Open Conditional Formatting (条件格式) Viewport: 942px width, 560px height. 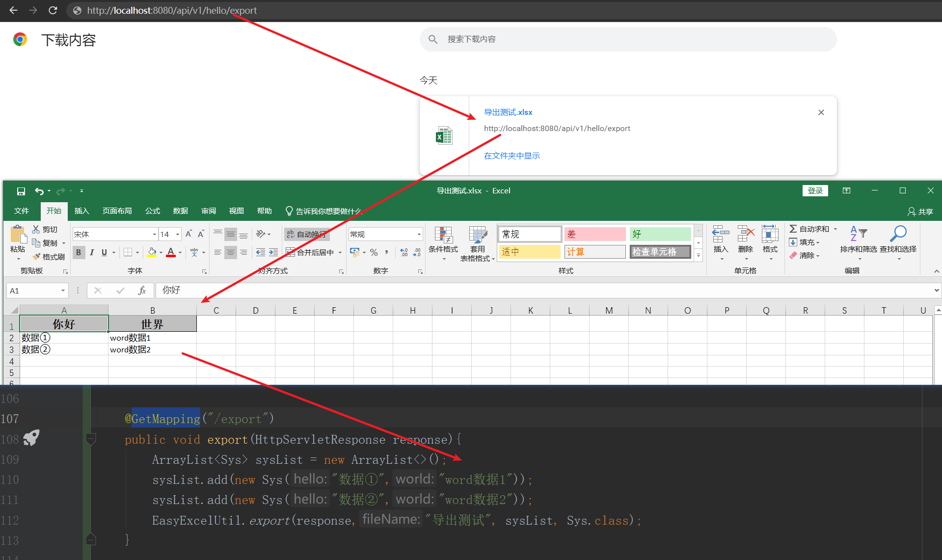tap(443, 240)
